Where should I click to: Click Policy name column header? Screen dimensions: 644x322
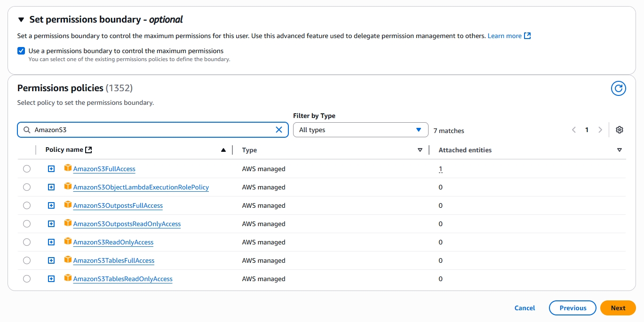tap(64, 150)
